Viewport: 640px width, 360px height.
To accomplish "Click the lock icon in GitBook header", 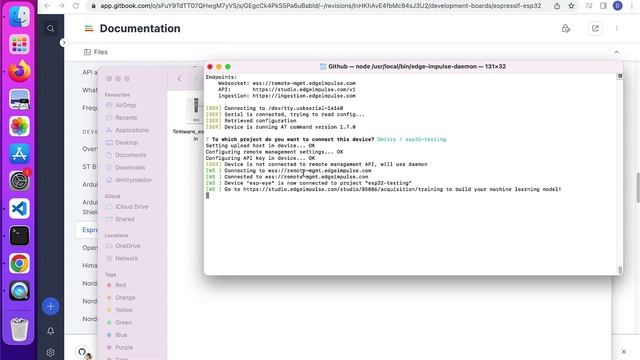I will [x=566, y=29].
